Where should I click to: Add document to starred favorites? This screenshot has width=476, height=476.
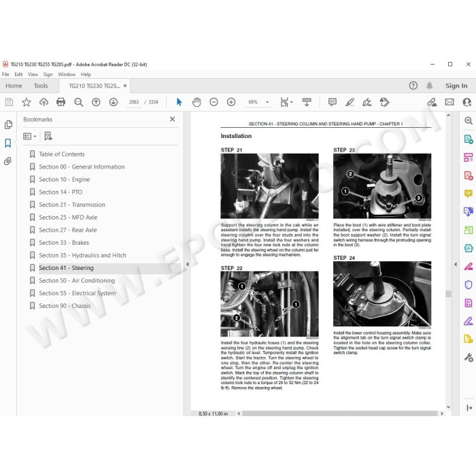[x=27, y=102]
